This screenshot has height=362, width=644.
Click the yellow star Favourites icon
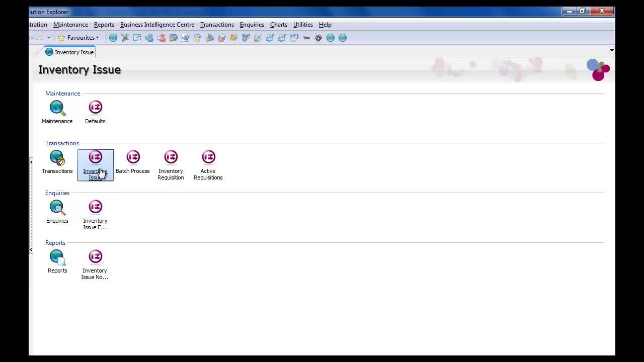click(x=61, y=38)
